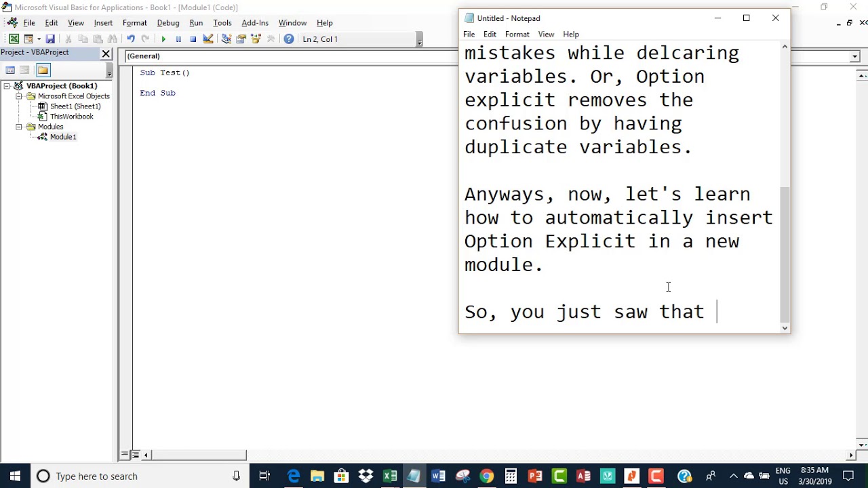Click Notepad scrollbar down arrow
Image resolution: width=868 pixels, height=488 pixels.
pyautogui.click(x=785, y=328)
